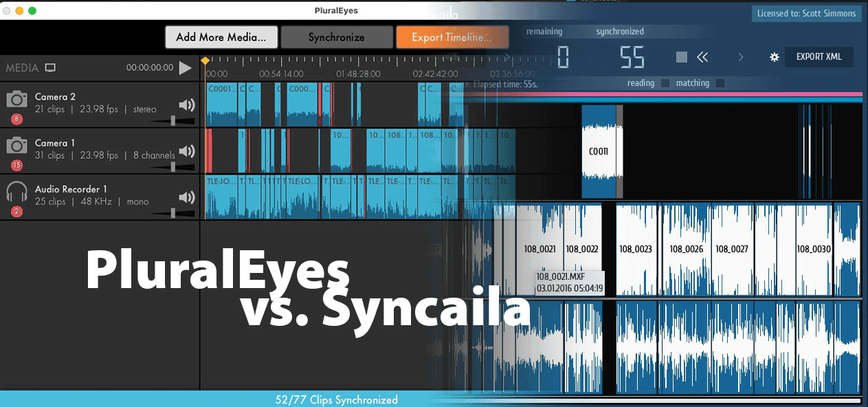Select the C0011 clip in Syncaila

[599, 151]
